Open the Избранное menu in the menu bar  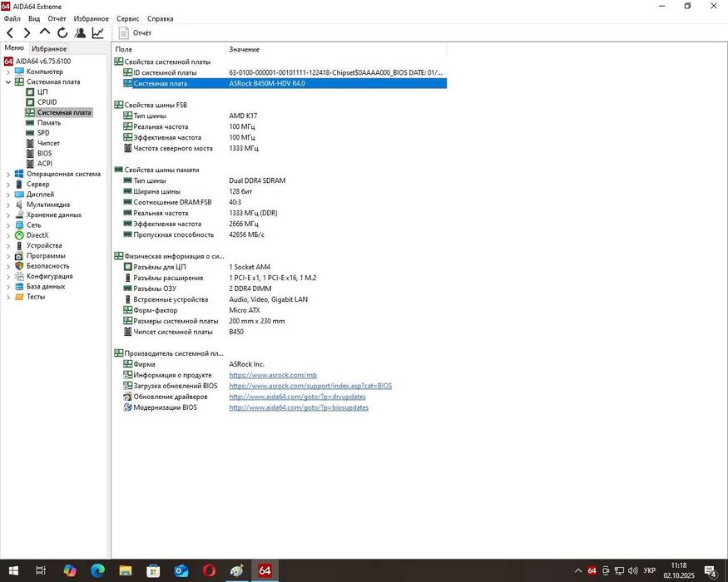click(91, 18)
